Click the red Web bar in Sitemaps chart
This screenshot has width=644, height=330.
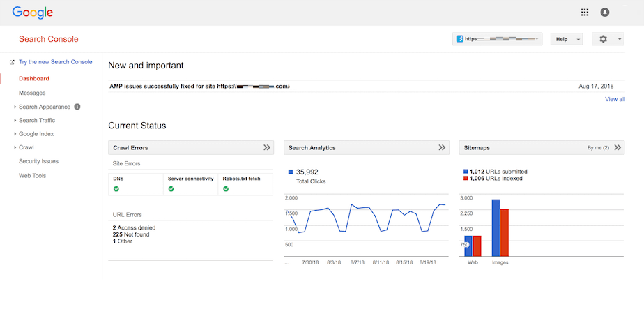click(x=477, y=246)
